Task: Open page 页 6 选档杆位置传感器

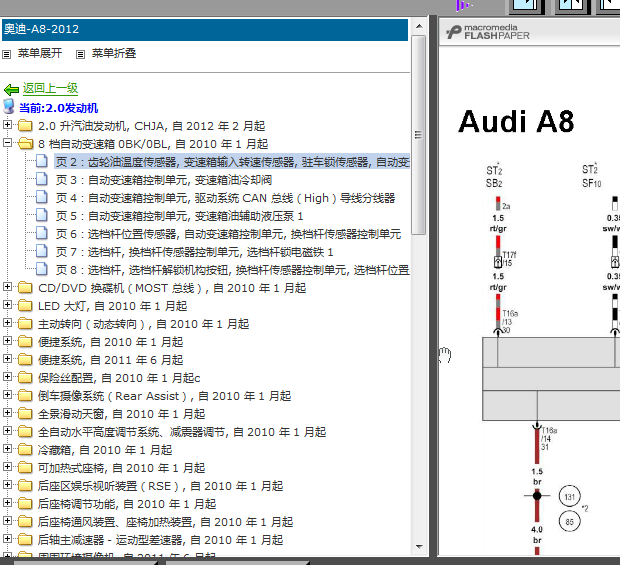Action: (x=228, y=234)
